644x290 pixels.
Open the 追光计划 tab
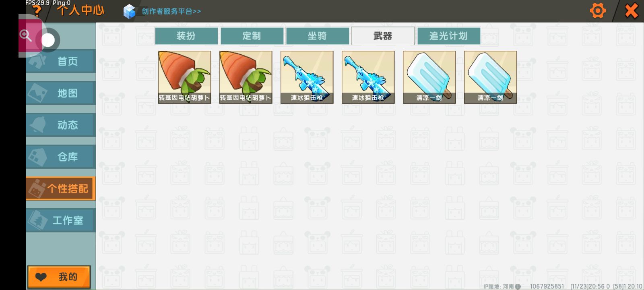448,36
